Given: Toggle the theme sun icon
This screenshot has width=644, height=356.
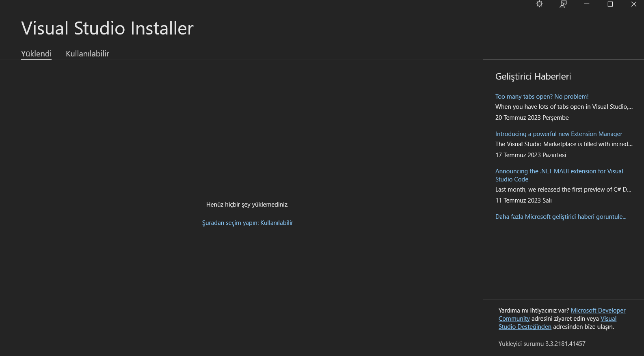Looking at the screenshot, I should click(x=539, y=4).
